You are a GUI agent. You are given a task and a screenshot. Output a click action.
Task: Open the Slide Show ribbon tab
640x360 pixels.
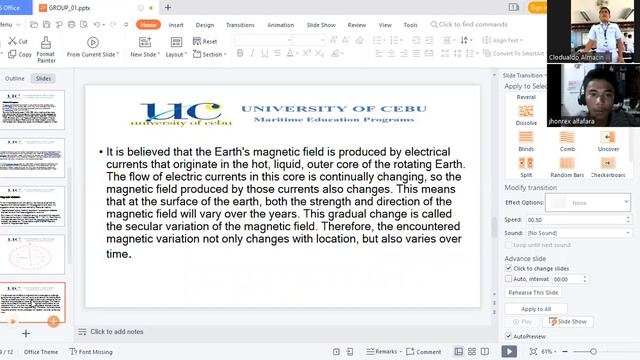tap(321, 25)
